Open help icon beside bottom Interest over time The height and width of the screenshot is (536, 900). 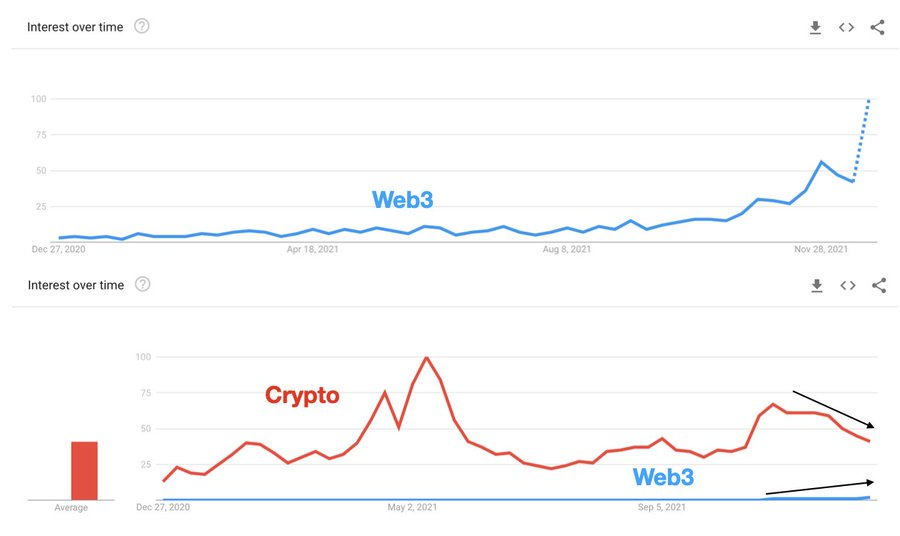(x=142, y=284)
